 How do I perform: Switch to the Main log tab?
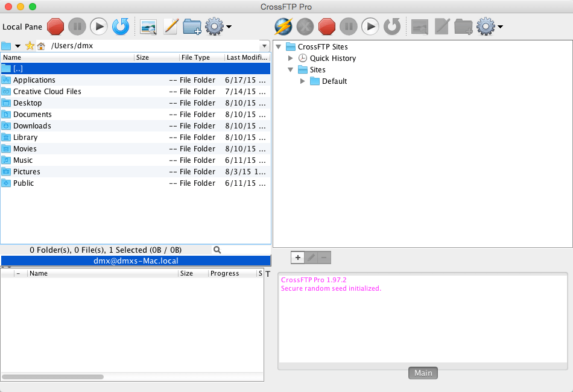(x=423, y=373)
